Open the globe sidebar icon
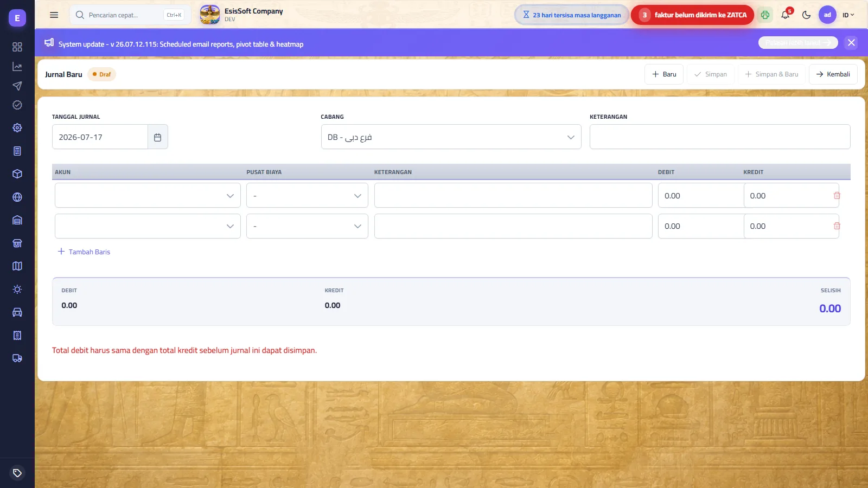The image size is (868, 488). tap(17, 197)
